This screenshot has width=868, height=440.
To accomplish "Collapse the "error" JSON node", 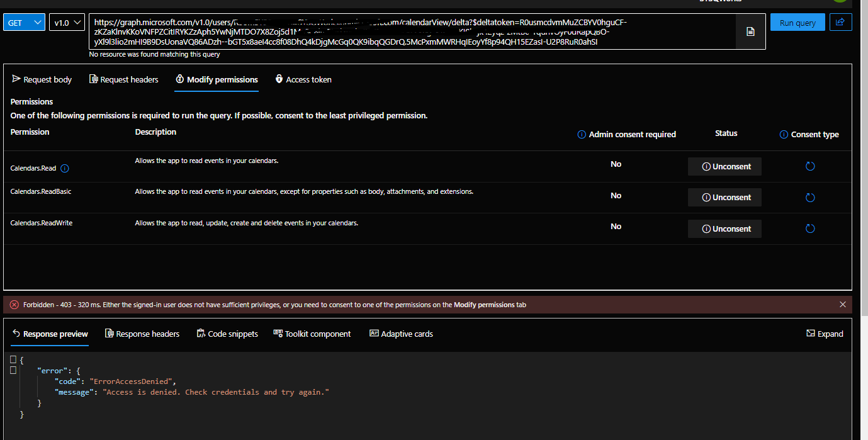I will click(x=13, y=370).
